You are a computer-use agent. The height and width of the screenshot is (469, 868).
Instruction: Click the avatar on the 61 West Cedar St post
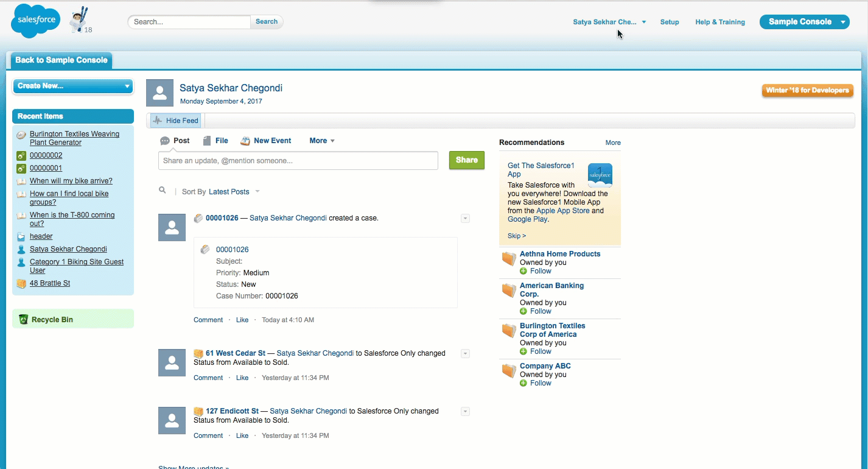[172, 362]
